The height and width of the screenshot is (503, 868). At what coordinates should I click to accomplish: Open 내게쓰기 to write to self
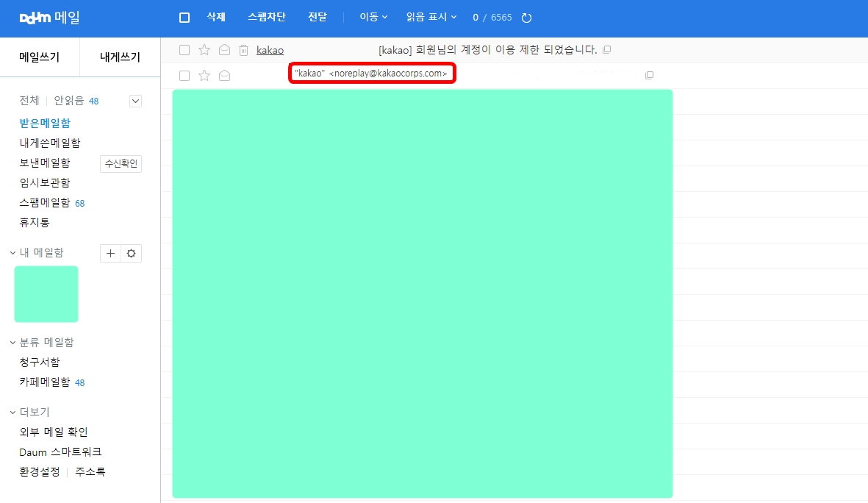click(x=120, y=57)
